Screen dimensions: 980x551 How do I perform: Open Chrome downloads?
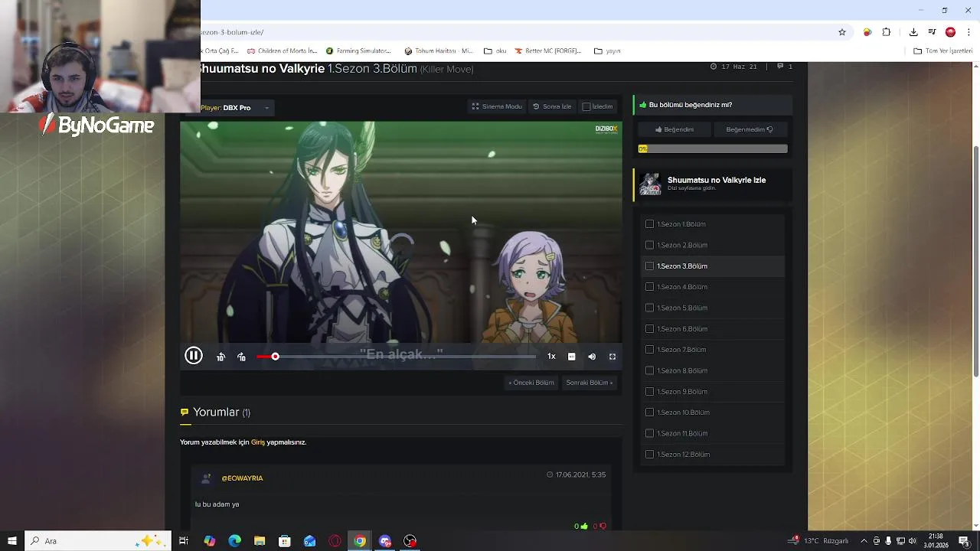tap(913, 32)
